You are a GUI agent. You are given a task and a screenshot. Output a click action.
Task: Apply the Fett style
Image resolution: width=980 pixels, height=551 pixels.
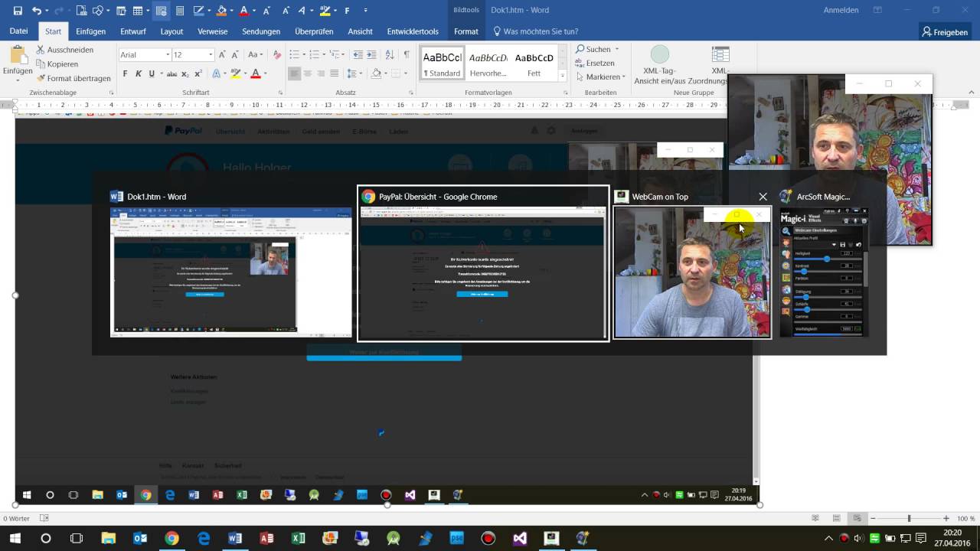coord(534,64)
